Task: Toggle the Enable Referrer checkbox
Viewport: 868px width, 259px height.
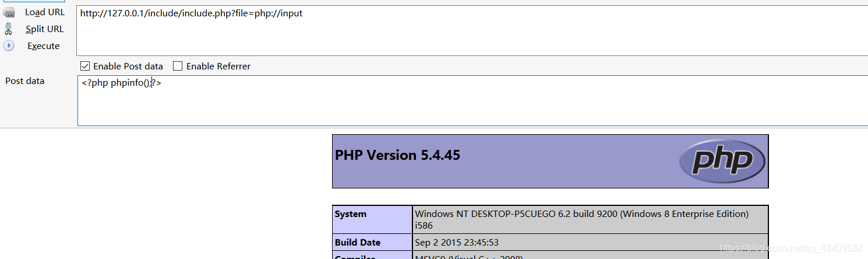Action: pos(178,66)
